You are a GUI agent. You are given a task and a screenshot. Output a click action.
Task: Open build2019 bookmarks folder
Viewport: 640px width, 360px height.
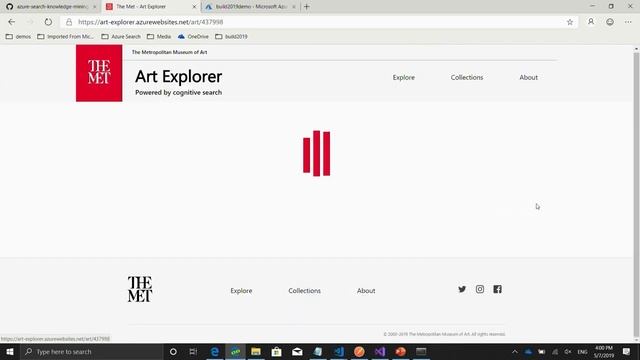click(231, 36)
